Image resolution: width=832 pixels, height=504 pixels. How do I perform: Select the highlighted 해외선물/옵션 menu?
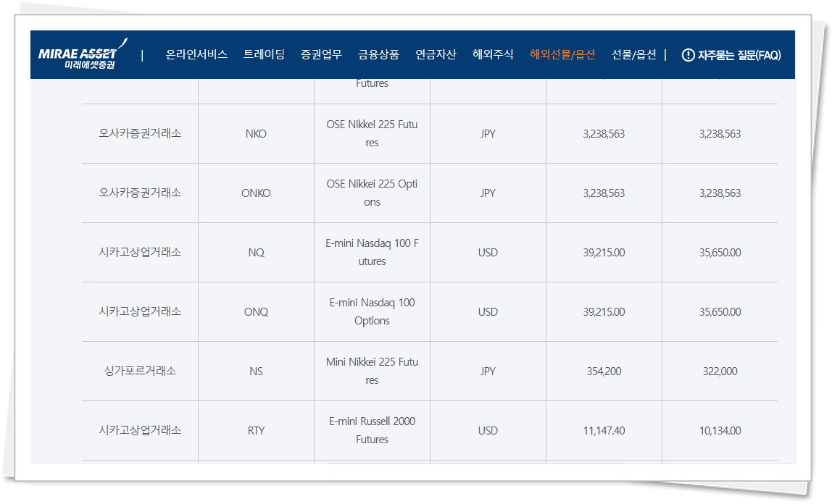tap(562, 54)
